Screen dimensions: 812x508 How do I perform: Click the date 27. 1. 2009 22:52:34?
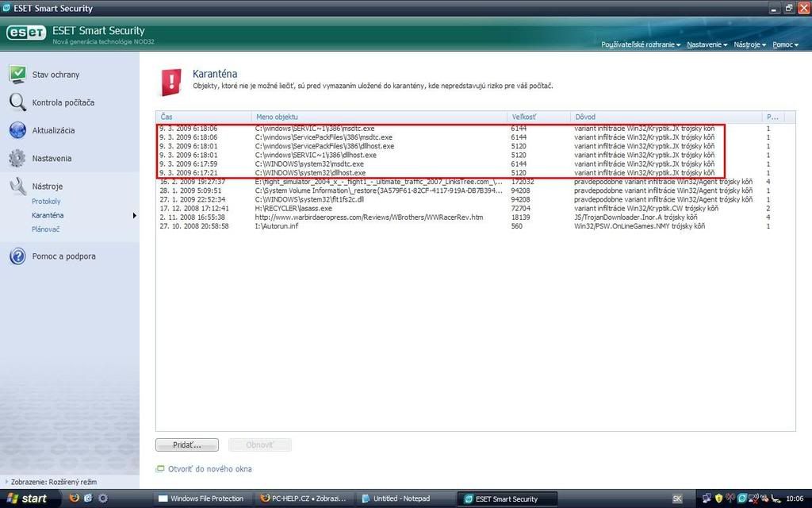[x=190, y=199]
